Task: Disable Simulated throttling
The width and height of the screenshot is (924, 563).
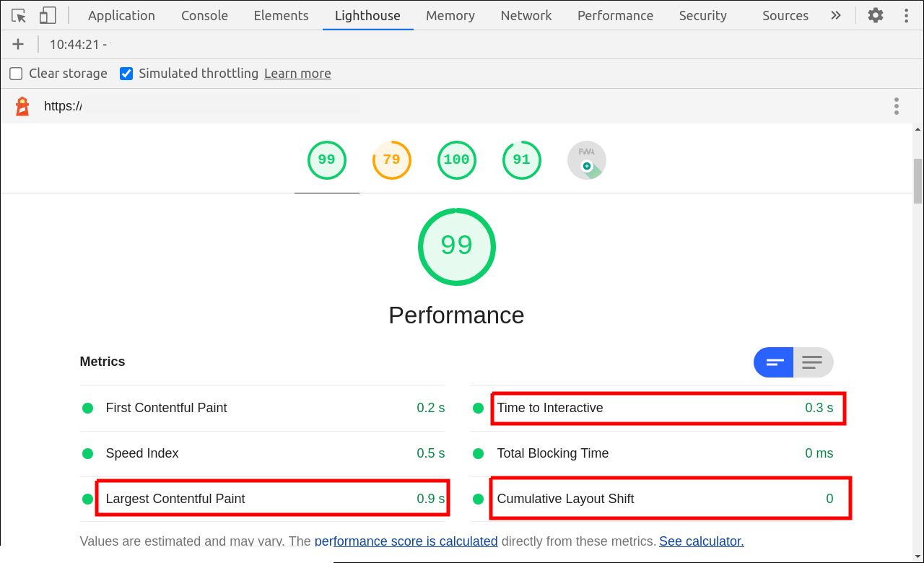Action: coord(126,73)
